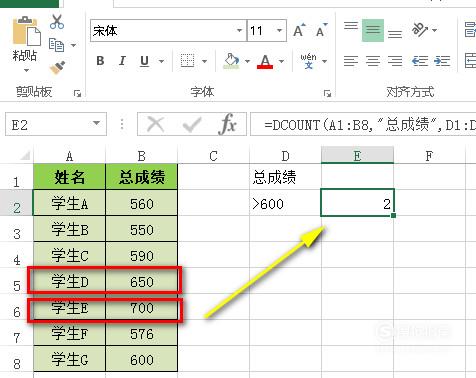The height and width of the screenshot is (378, 476).
Task: Select column A header
Action: pyautogui.click(x=69, y=155)
